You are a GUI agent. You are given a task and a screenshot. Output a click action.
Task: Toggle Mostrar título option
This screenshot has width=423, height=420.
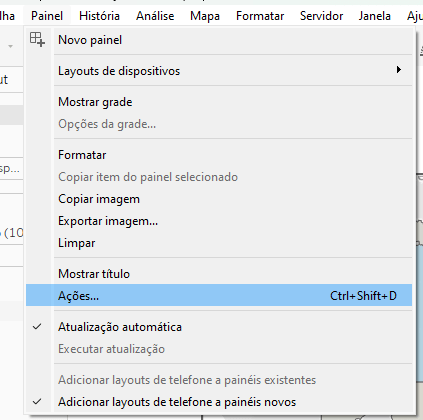219,274
